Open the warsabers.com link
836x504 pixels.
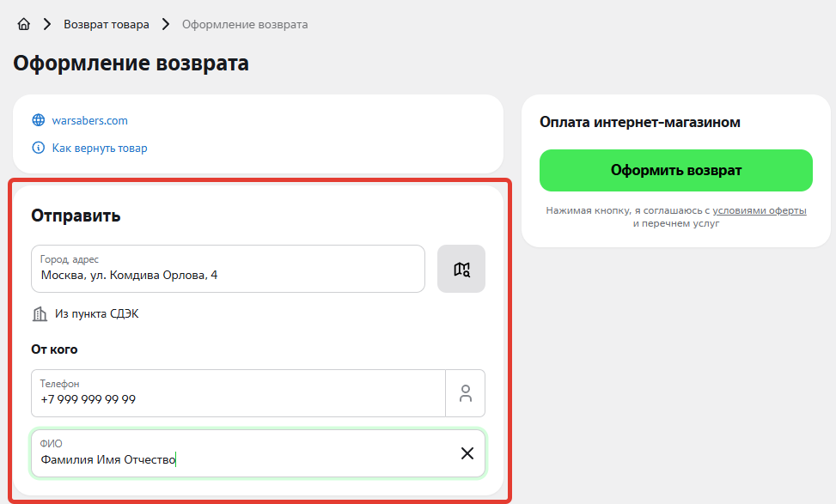click(x=89, y=120)
